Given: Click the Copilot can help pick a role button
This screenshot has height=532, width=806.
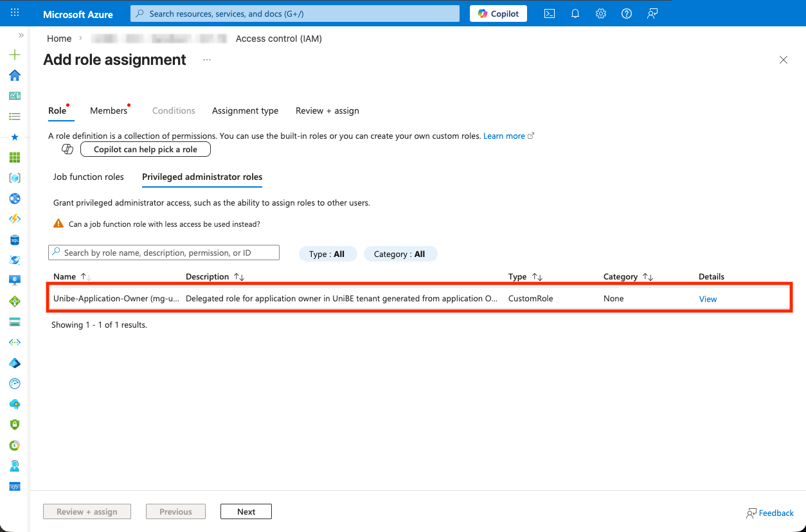Looking at the screenshot, I should [x=145, y=150].
